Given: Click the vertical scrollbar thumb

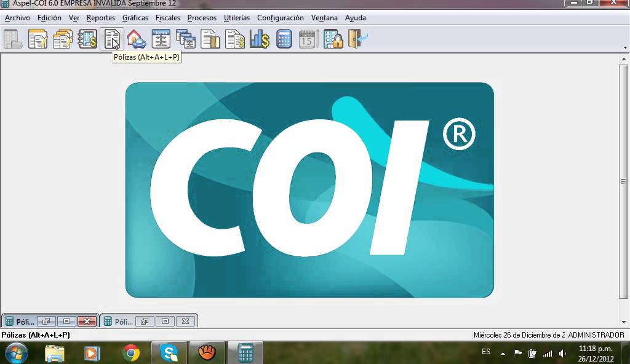Looking at the screenshot, I should pyautogui.click(x=624, y=181).
